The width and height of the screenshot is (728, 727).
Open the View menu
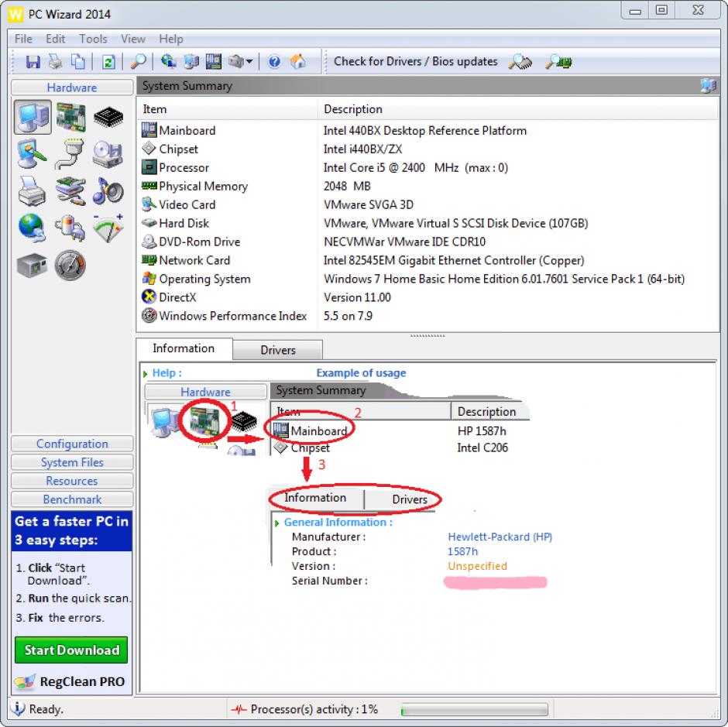pos(132,39)
